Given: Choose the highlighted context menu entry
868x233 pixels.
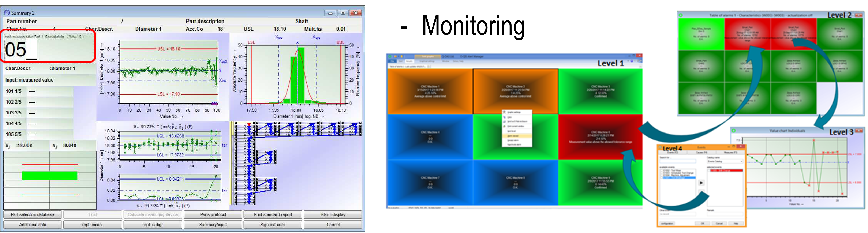Looking at the screenshot, I should point(517,136).
